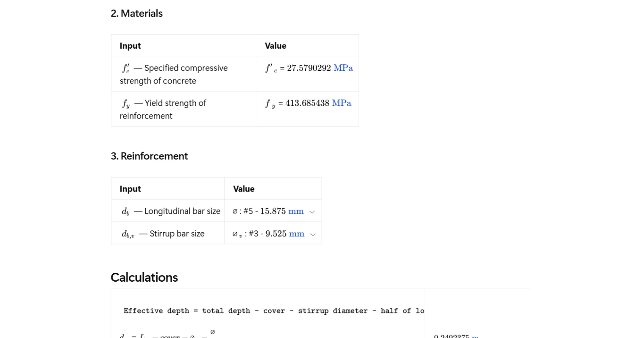
Task: Click the 'Stirrup bar size' label
Action: pos(177,233)
